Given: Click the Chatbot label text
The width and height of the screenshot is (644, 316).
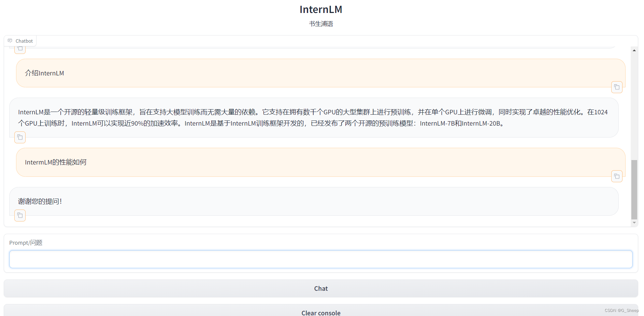Looking at the screenshot, I should pyautogui.click(x=24, y=41).
